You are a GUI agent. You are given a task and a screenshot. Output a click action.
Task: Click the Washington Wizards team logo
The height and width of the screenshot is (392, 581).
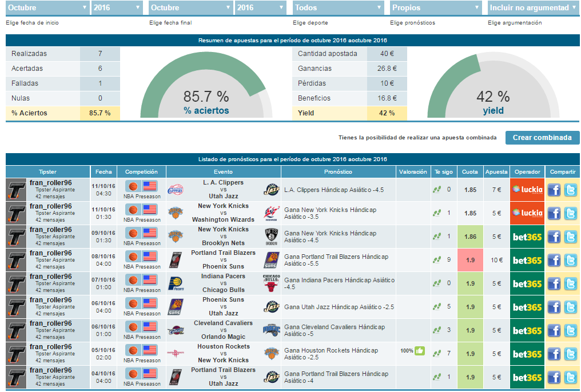[x=272, y=213]
